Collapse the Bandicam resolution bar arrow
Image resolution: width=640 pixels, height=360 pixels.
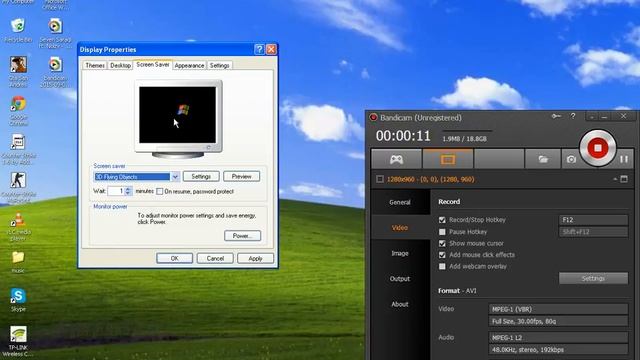[615, 179]
